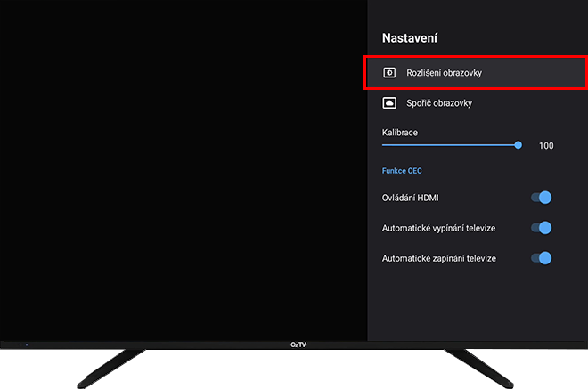The width and height of the screenshot is (588, 389).
Task: Disable the Ovládání HDMI switch
Action: [542, 198]
